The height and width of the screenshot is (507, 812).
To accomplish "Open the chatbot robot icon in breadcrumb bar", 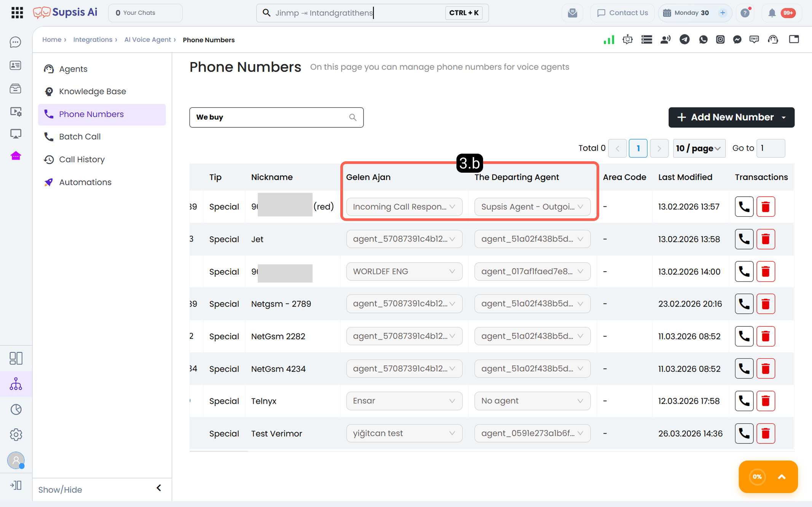I will point(627,40).
